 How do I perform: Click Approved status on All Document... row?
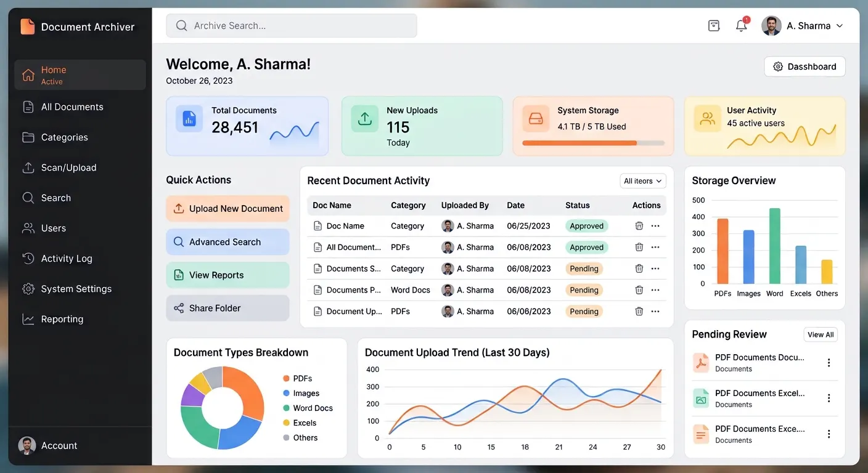(586, 247)
